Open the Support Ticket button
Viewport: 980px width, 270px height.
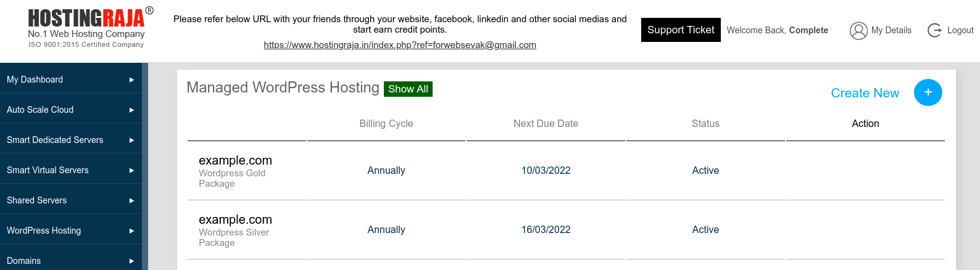[681, 30]
